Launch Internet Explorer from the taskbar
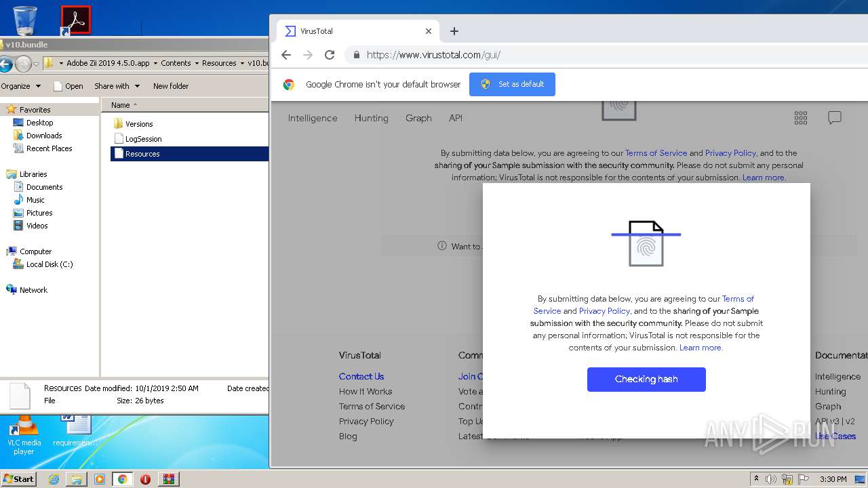The width and height of the screenshot is (868, 488). [x=54, y=479]
